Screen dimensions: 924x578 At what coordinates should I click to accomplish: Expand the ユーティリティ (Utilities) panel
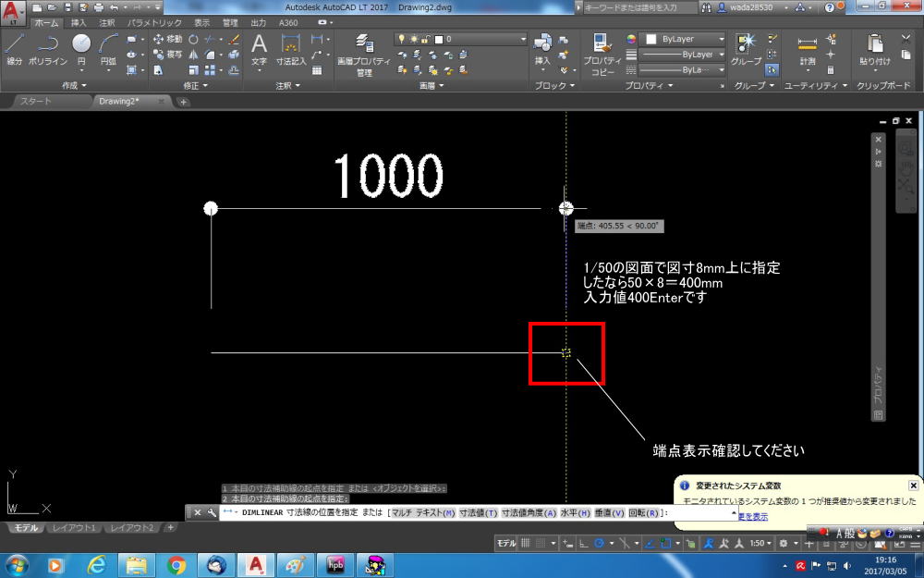[x=816, y=85]
